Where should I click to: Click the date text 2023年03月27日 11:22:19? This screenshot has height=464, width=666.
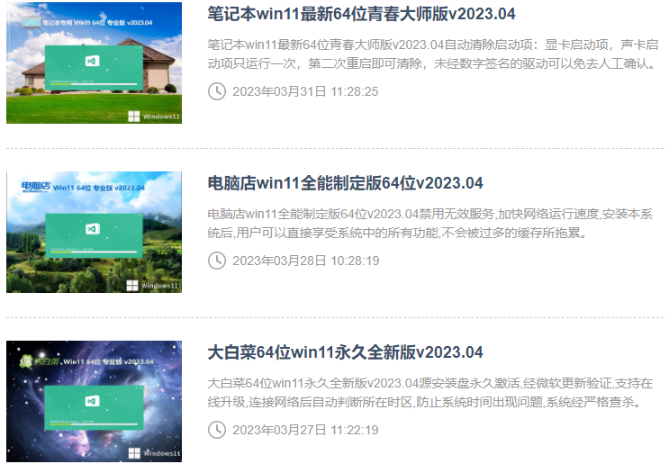[x=305, y=430]
